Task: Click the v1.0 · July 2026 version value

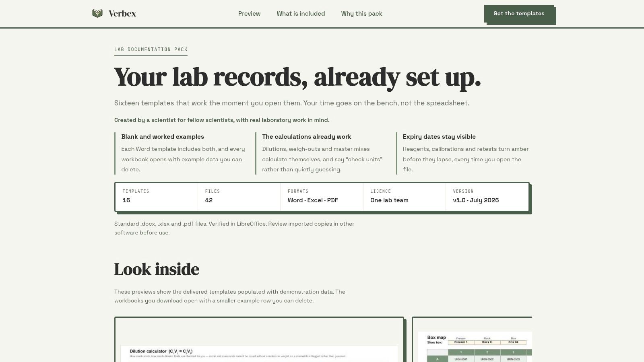Action: [476, 200]
